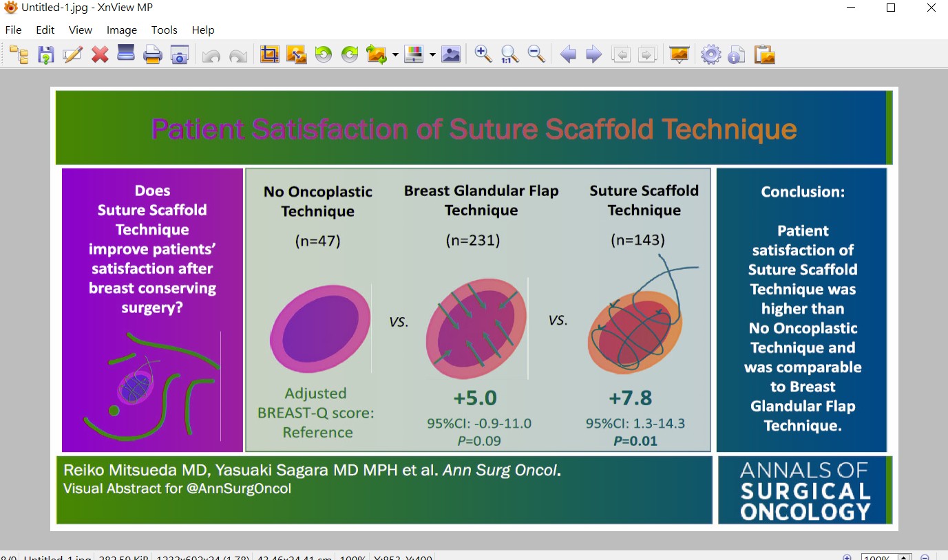Open the View menu
Image resolution: width=948 pixels, height=560 pixels.
pyautogui.click(x=80, y=30)
